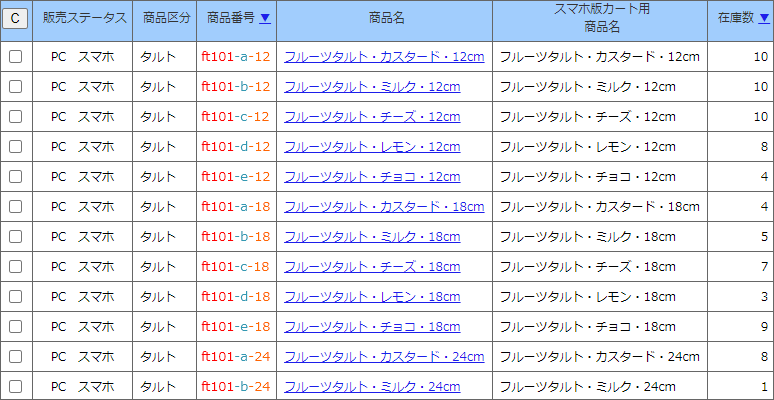The height and width of the screenshot is (400, 774).
Task: Select product number ft101-d-18
Action: [236, 296]
